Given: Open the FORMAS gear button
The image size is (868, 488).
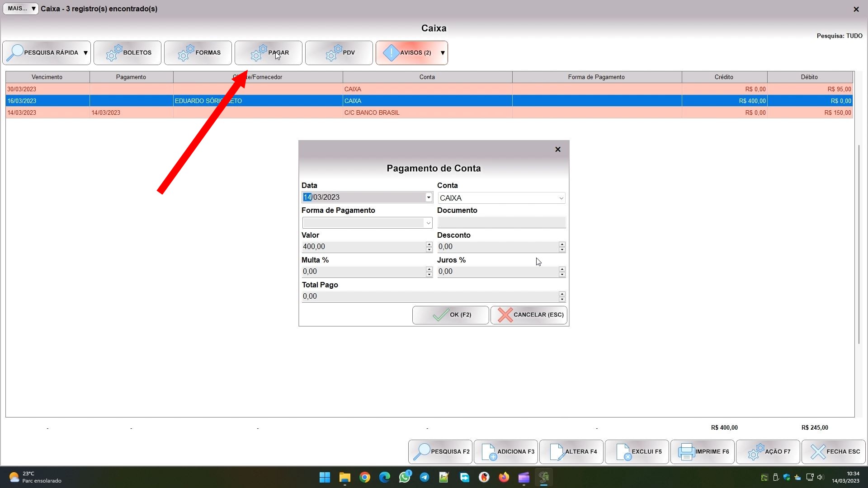Looking at the screenshot, I should [x=198, y=53].
